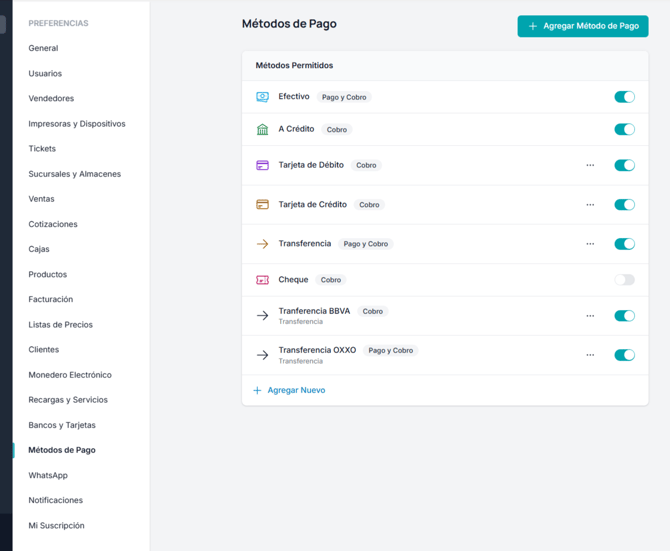Select Bancos y Tarjetas
Image resolution: width=670 pixels, height=551 pixels.
click(62, 425)
